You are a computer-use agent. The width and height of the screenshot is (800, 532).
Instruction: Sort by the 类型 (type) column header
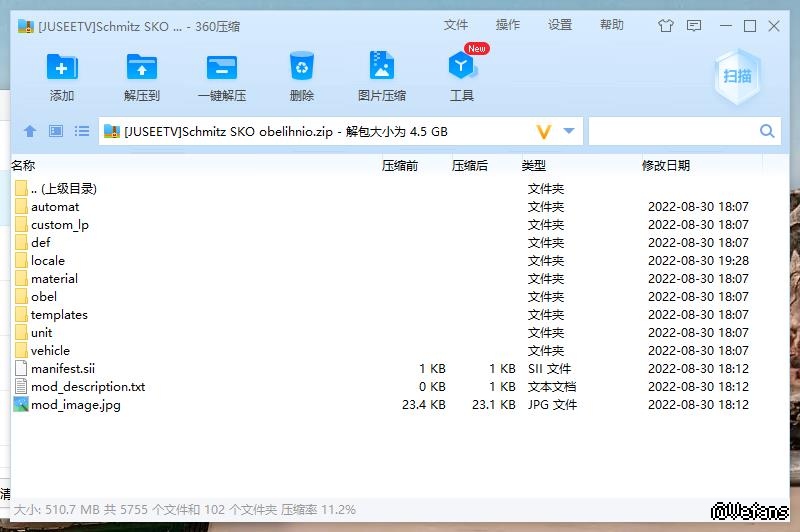pos(534,165)
